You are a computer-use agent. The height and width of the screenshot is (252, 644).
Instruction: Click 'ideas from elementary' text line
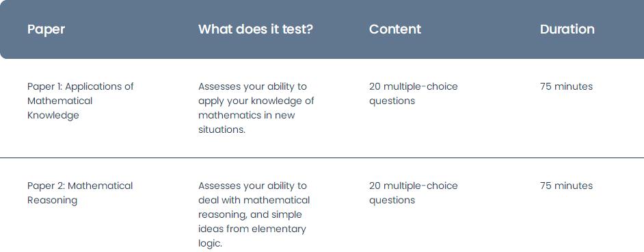click(252, 229)
